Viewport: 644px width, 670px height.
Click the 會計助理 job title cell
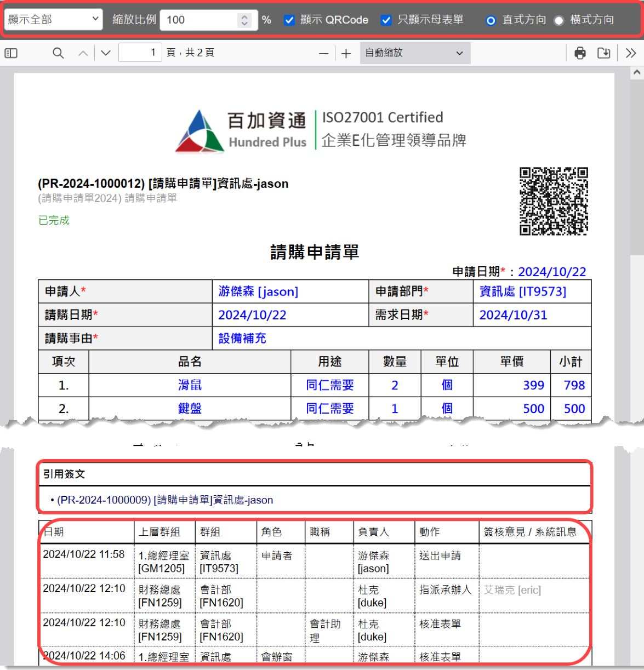325,631
